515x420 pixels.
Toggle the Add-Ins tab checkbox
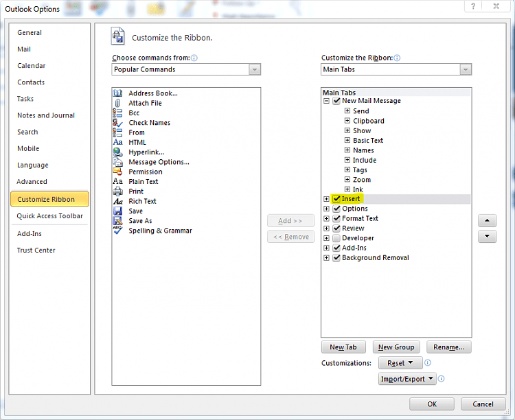336,248
